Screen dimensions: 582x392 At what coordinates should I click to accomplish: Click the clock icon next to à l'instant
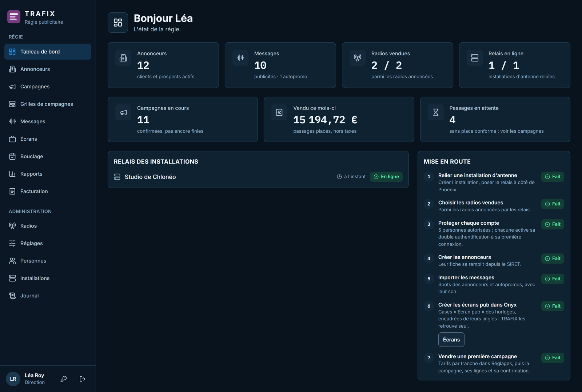[x=339, y=177]
